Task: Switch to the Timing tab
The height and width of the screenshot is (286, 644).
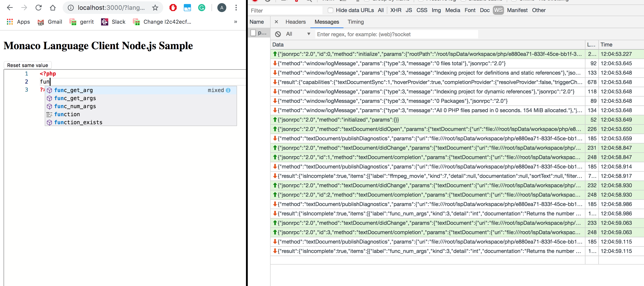Action: point(356,22)
